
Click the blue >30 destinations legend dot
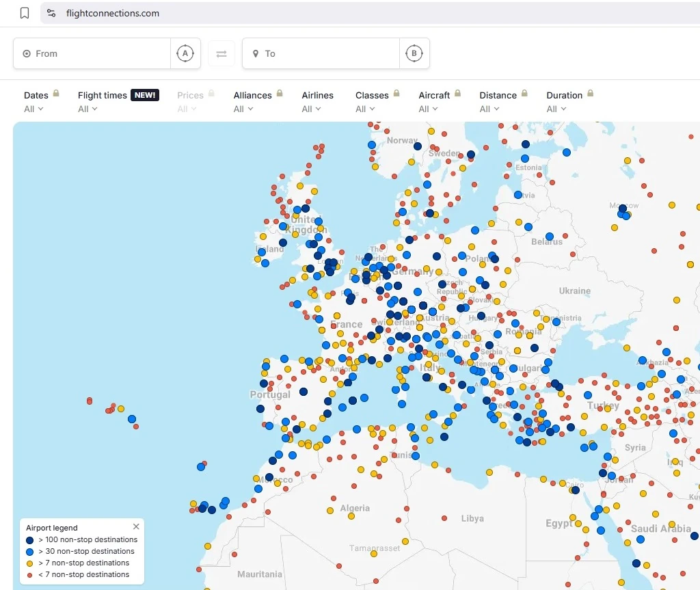pos(30,552)
